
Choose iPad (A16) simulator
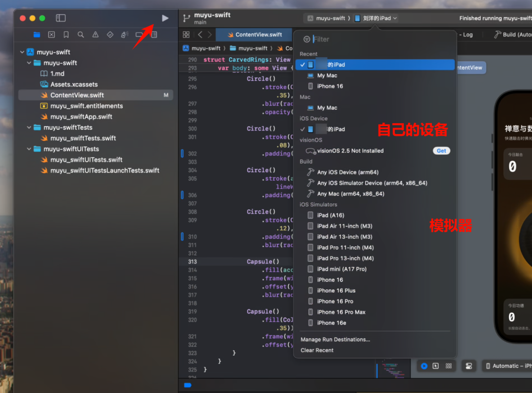[x=375, y=215]
